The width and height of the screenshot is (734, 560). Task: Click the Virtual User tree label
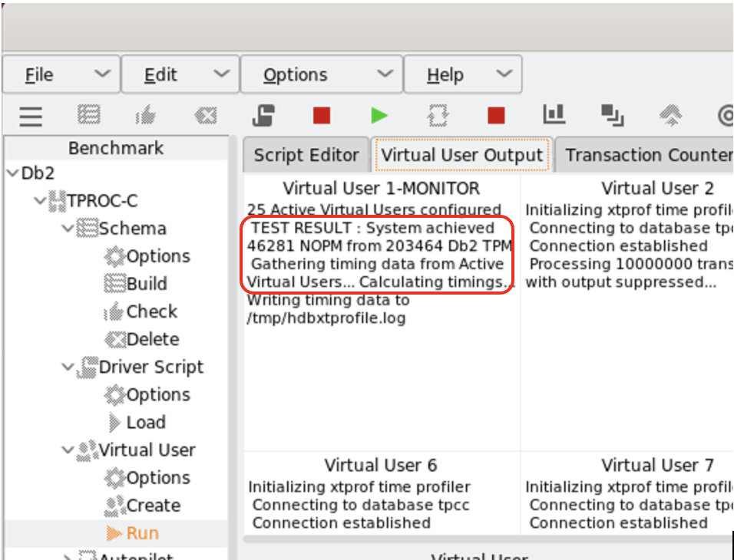coord(147,450)
